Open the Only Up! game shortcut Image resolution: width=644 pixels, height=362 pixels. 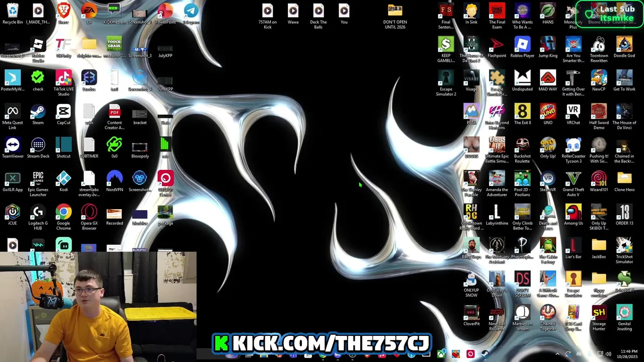[x=548, y=148]
